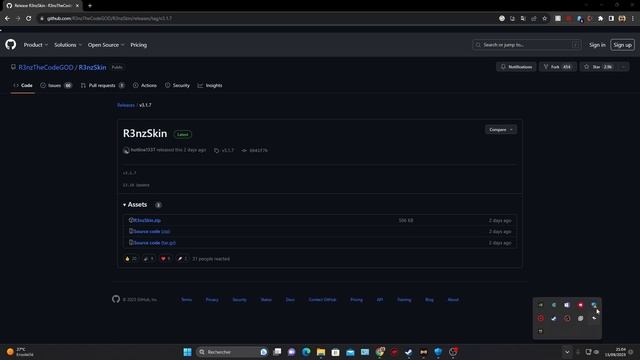
Task: Open the Star list dropdown arrow
Action: (x=624, y=67)
